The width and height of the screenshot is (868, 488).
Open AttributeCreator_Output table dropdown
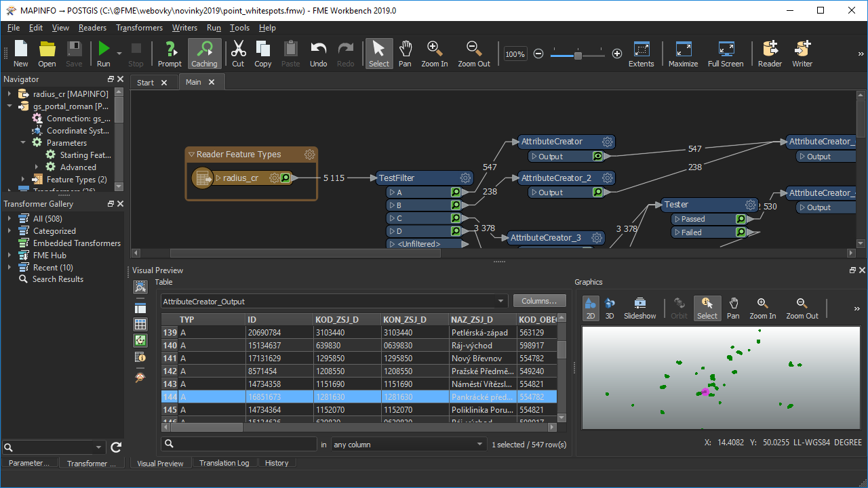[501, 302]
